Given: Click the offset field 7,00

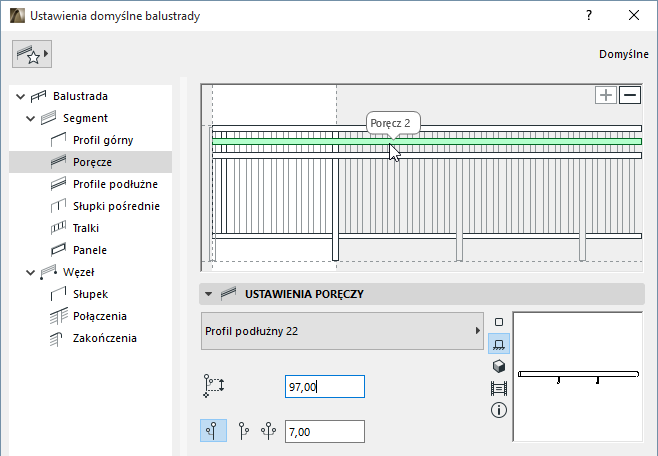Looking at the screenshot, I should [x=325, y=432].
